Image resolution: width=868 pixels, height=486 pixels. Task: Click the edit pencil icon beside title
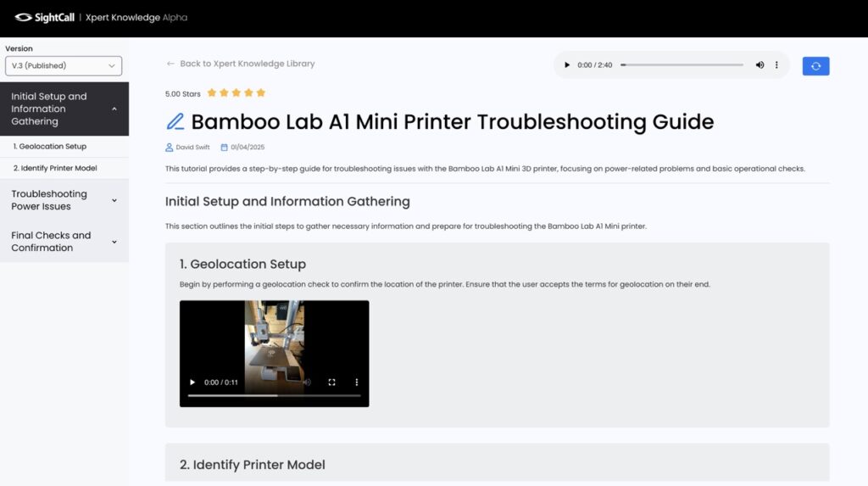tap(175, 121)
